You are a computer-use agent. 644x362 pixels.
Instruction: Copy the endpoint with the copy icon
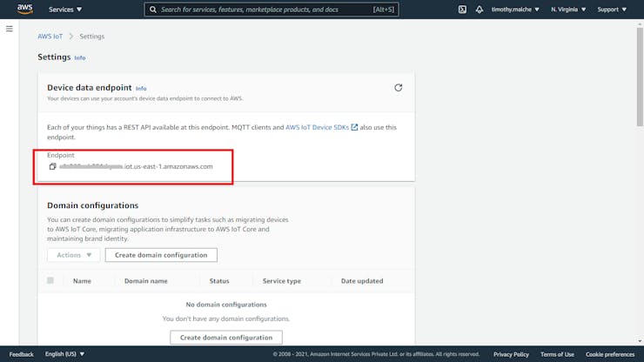click(x=52, y=166)
